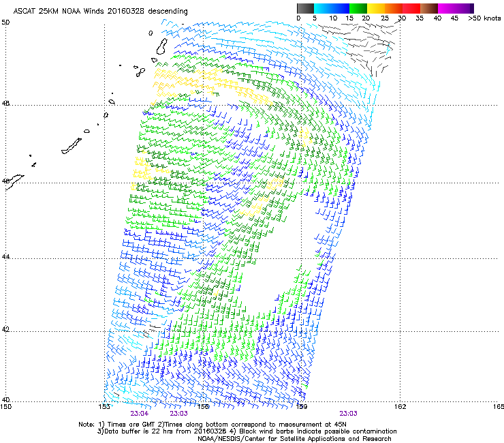504x443 pixels.
Task: Click the legend tick label '40'
Action: (437, 18)
